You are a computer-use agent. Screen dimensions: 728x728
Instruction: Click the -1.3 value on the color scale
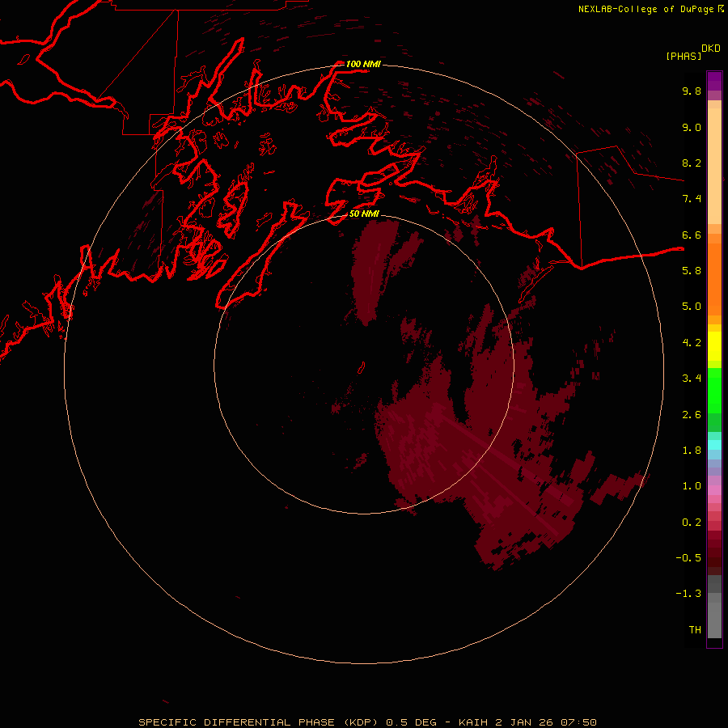(688, 594)
